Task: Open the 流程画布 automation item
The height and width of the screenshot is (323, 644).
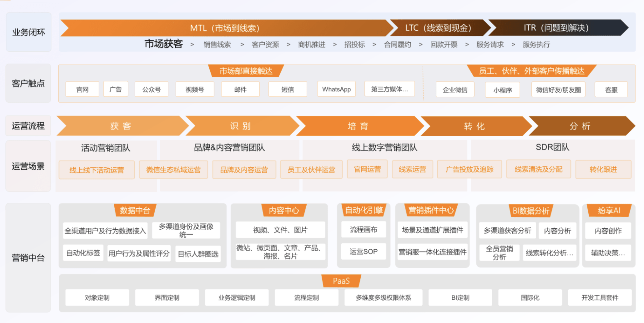Action: (363, 230)
